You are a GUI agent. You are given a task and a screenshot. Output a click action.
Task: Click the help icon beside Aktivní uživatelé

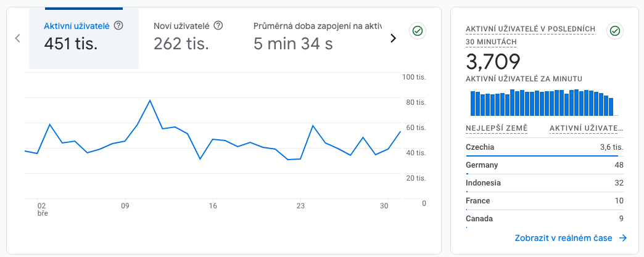118,26
